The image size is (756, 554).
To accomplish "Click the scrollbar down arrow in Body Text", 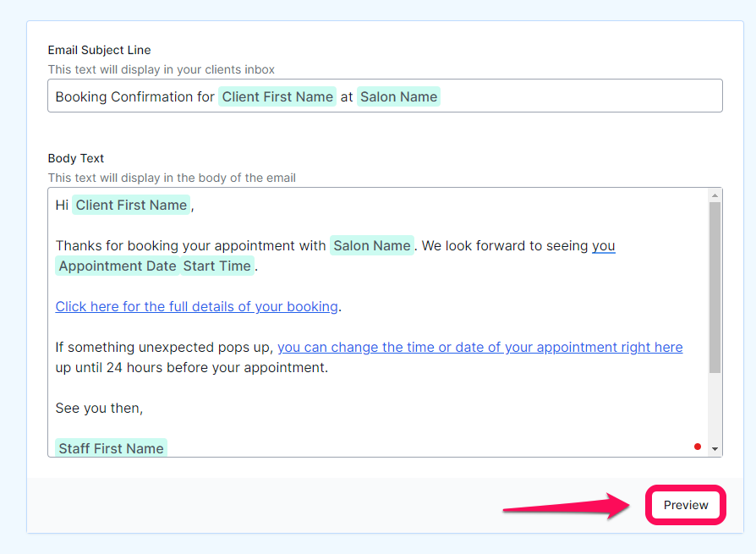I will 715,449.
